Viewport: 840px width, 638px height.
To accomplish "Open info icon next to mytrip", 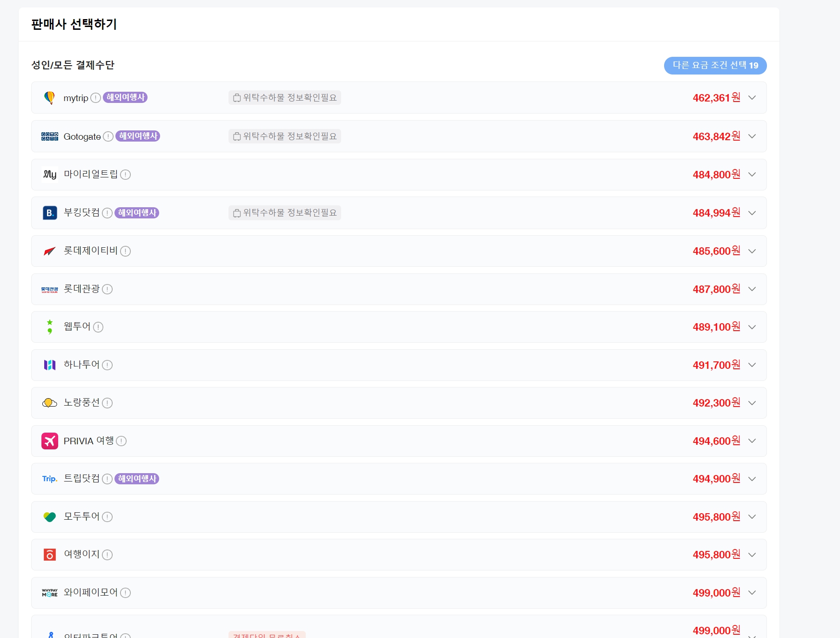I will click(x=95, y=98).
